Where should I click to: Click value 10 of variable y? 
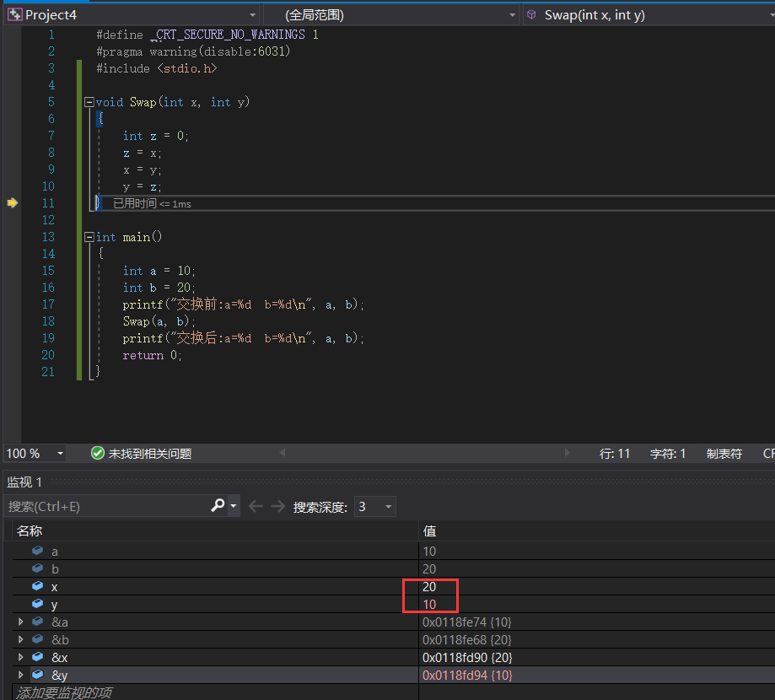click(429, 605)
